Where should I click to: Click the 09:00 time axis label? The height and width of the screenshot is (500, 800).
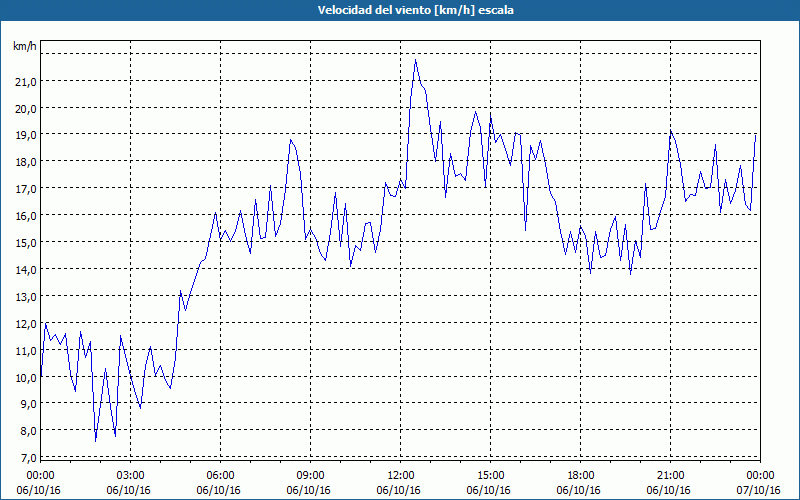(x=310, y=476)
